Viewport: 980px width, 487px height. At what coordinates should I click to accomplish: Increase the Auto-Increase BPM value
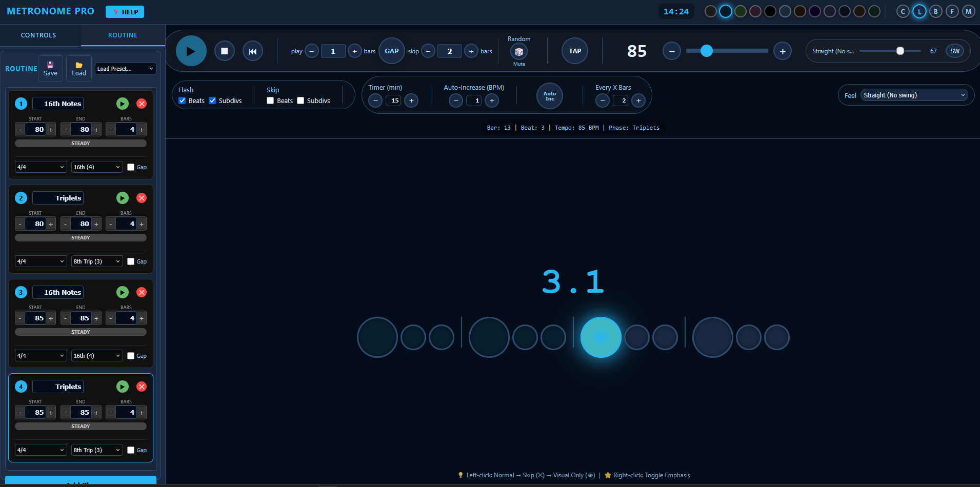492,100
